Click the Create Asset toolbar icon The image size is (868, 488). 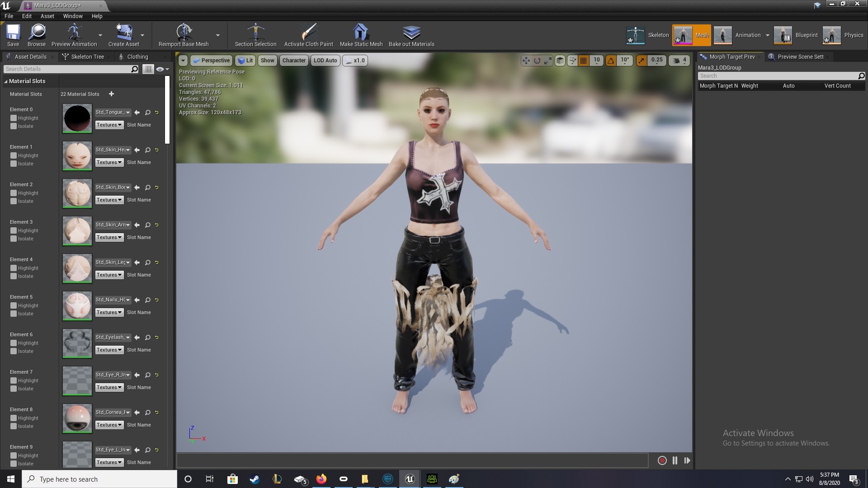pyautogui.click(x=123, y=35)
